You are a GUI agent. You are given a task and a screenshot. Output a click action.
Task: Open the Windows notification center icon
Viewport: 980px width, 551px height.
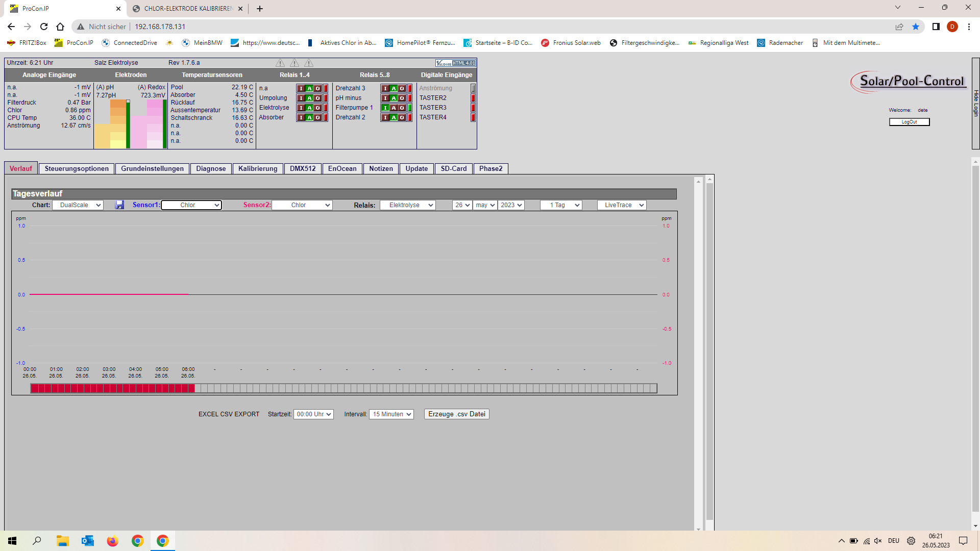[x=963, y=541]
